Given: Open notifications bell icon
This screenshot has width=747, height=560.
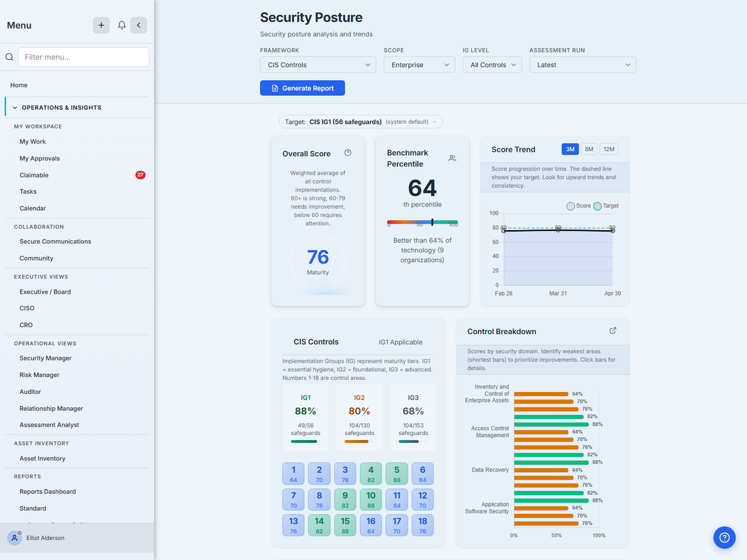Looking at the screenshot, I should pos(122,25).
